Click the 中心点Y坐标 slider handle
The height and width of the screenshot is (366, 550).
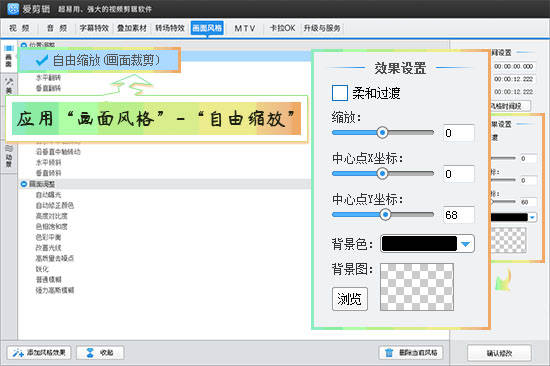(385, 214)
